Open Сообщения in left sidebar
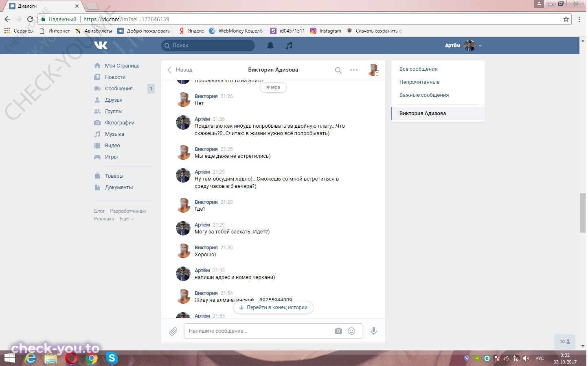Image resolution: width=588 pixels, height=366 pixels. coord(119,89)
